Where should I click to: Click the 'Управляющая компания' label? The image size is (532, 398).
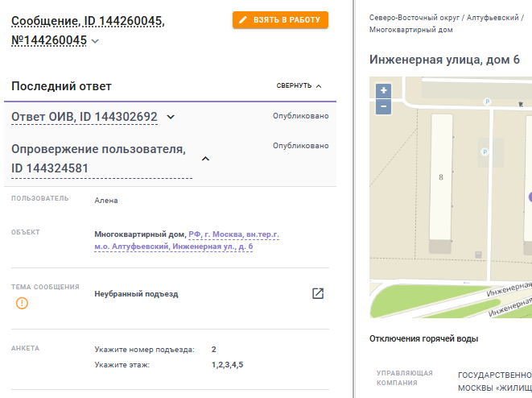[x=405, y=378]
